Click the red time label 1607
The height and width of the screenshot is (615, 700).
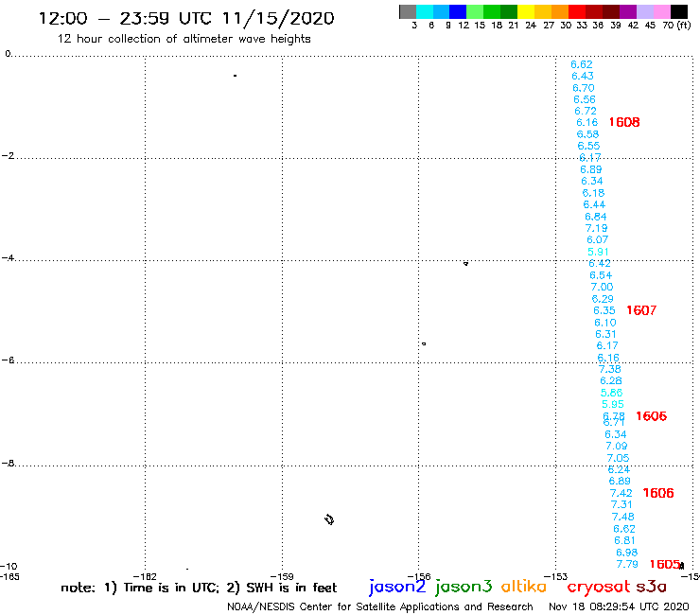coord(641,310)
